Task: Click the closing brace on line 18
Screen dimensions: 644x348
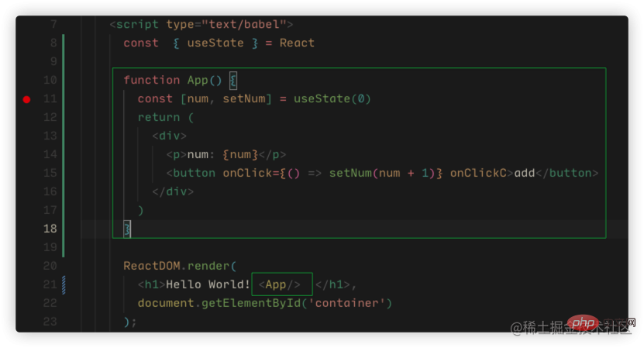Action: [x=128, y=229]
